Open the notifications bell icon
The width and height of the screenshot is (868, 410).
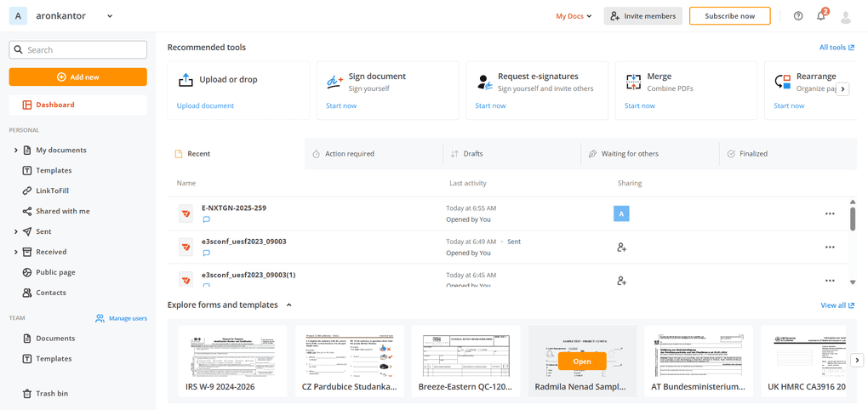(x=821, y=16)
